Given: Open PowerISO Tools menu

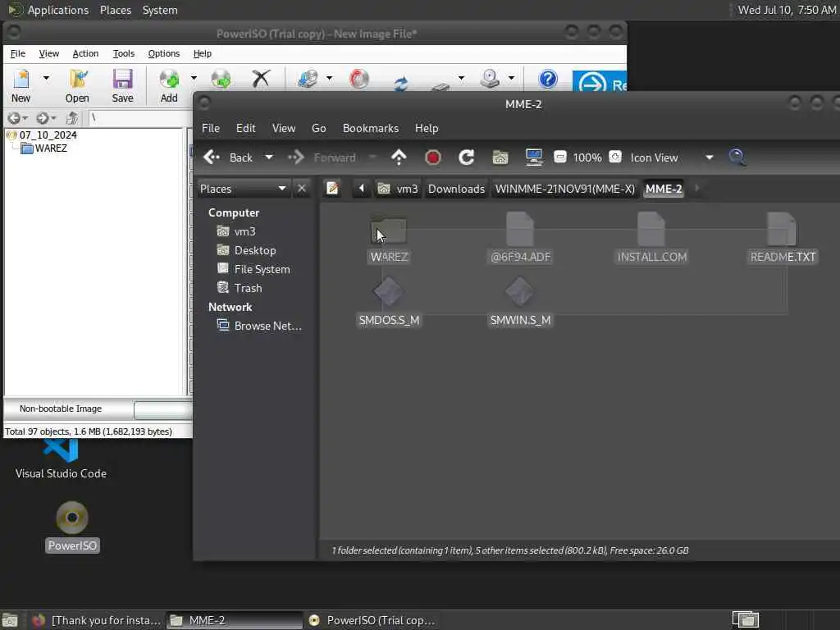Looking at the screenshot, I should [x=123, y=53].
